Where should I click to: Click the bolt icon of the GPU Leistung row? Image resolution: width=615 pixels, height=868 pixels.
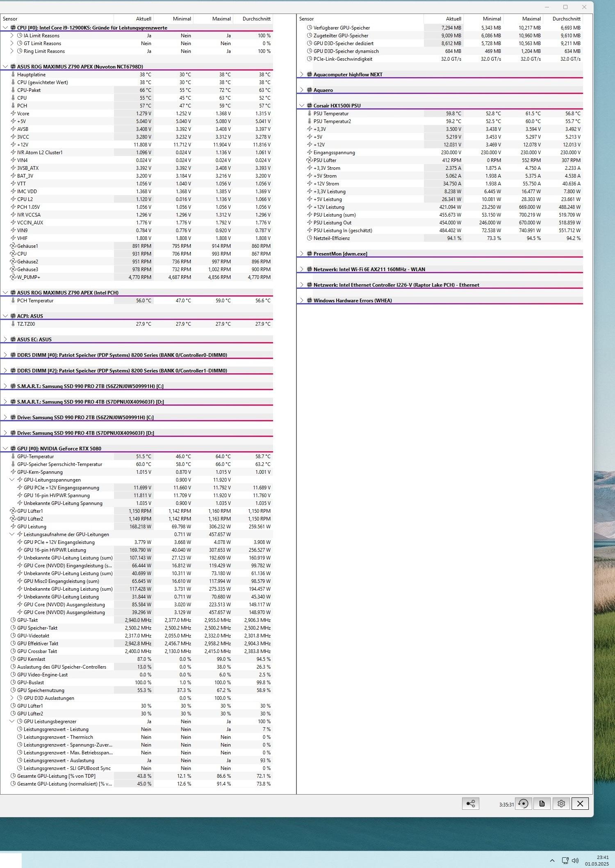pos(13,526)
